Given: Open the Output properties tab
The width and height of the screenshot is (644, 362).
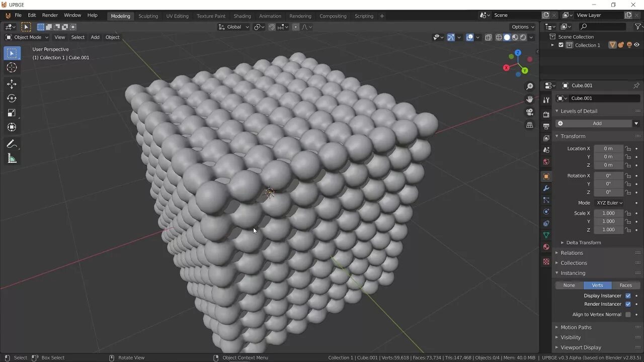Looking at the screenshot, I should coord(546,126).
